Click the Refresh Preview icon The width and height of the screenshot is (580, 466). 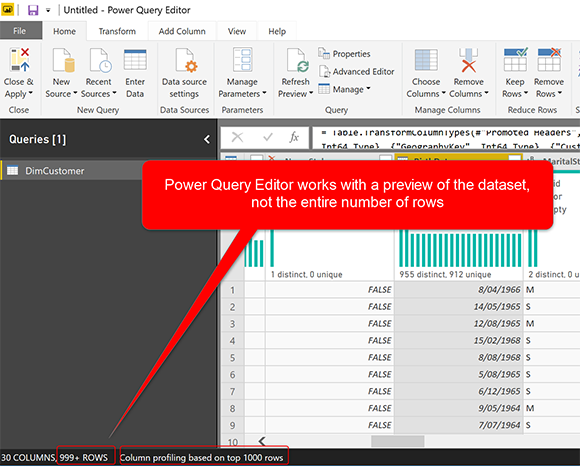pos(298,60)
